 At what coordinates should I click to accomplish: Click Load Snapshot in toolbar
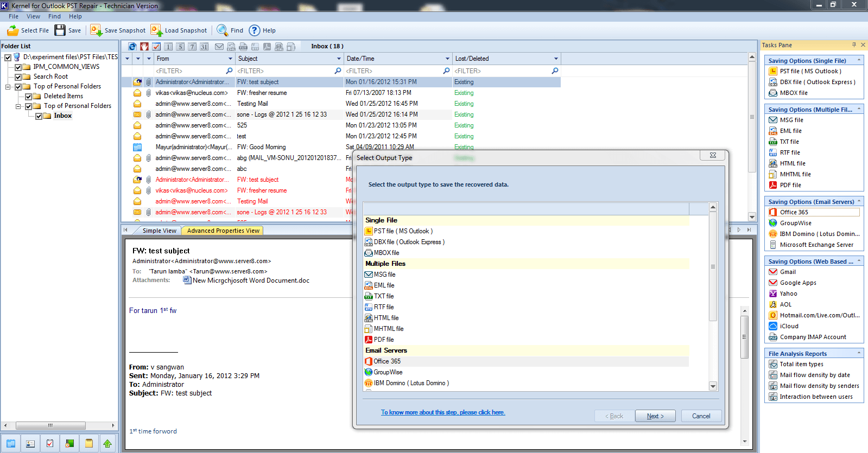179,30
